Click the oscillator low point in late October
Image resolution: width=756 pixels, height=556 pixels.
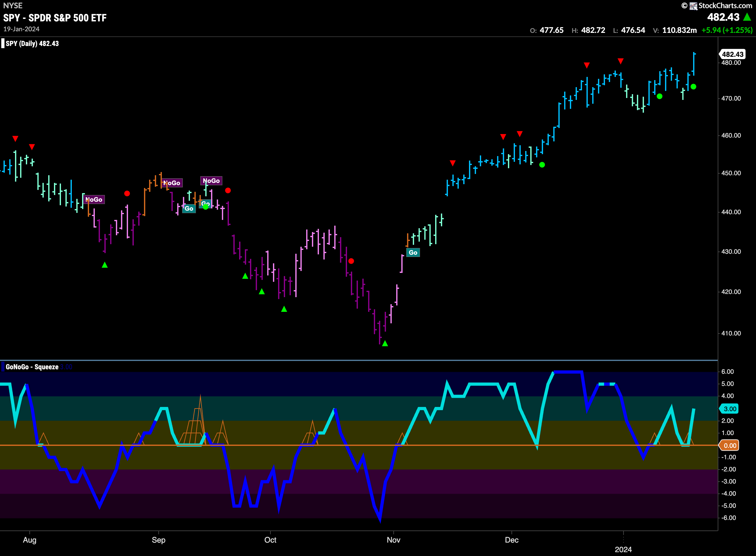tap(380, 519)
